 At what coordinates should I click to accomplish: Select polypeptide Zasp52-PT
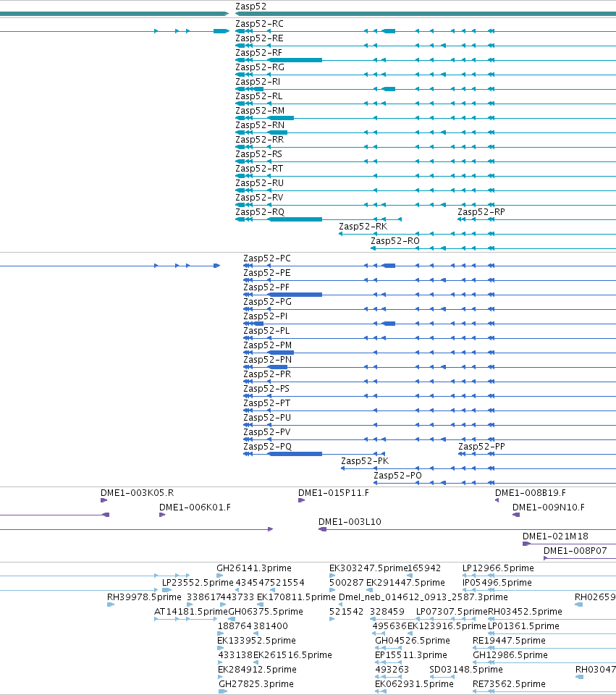[267, 403]
